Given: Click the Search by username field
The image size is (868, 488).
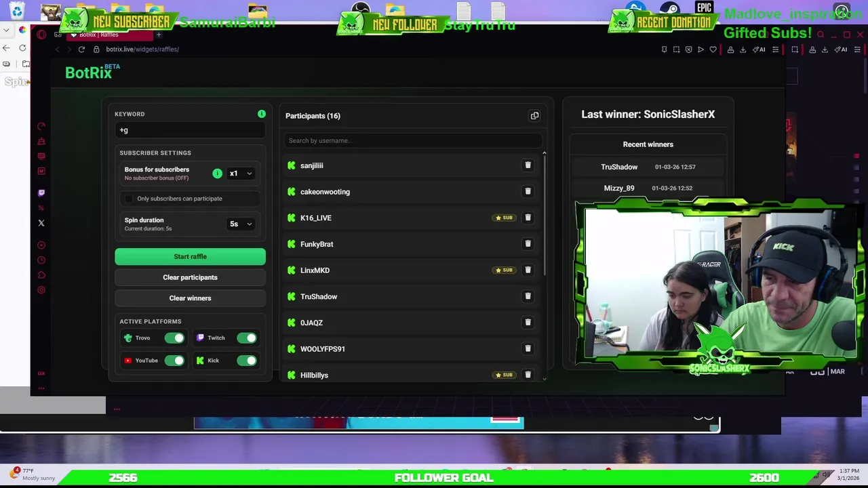Looking at the screenshot, I should click(412, 140).
